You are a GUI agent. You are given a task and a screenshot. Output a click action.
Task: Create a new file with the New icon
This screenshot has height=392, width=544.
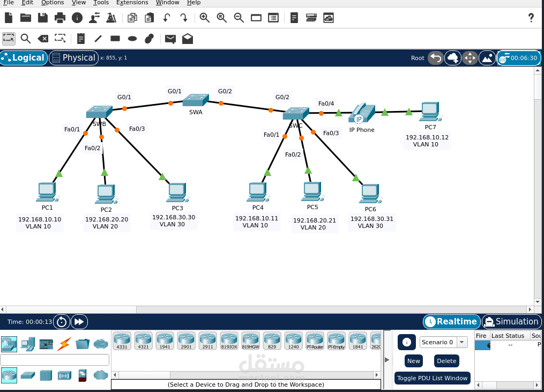(x=8, y=17)
